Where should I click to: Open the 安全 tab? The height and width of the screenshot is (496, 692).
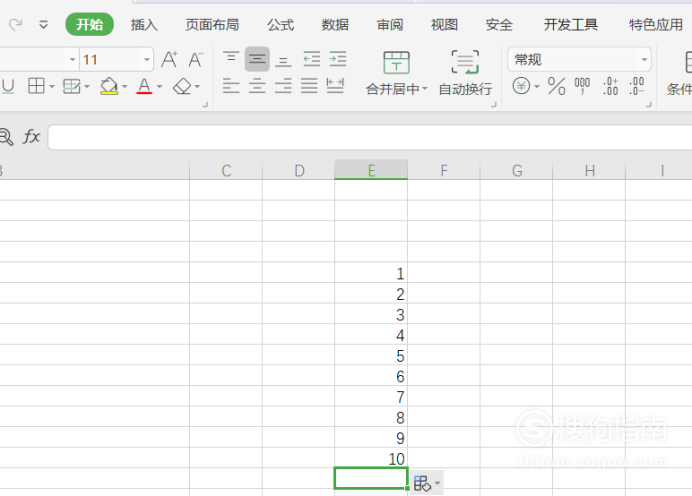pos(499,25)
